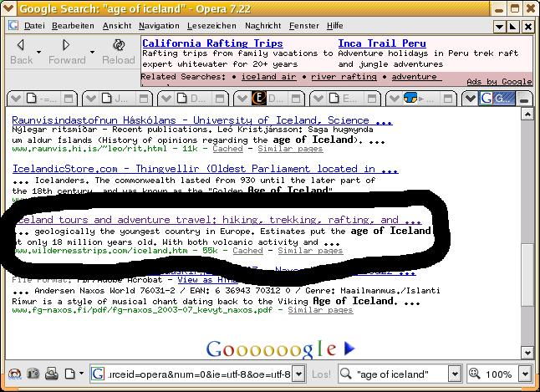
Task: Open the Datei menu
Action: (x=34, y=26)
